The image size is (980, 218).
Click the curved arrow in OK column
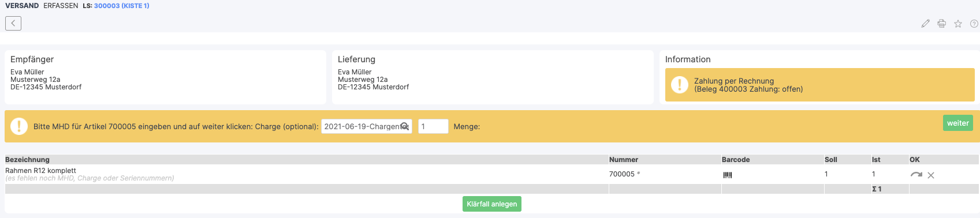[916, 174]
